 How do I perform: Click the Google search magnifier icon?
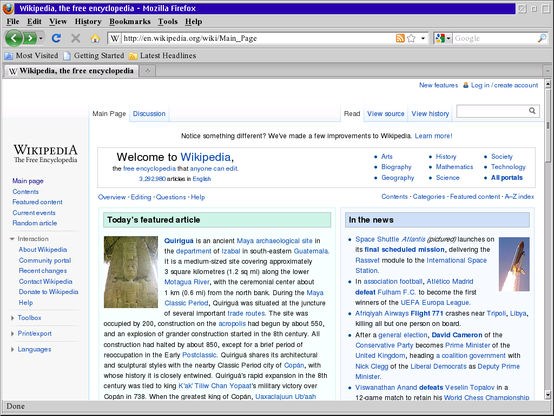coord(542,38)
